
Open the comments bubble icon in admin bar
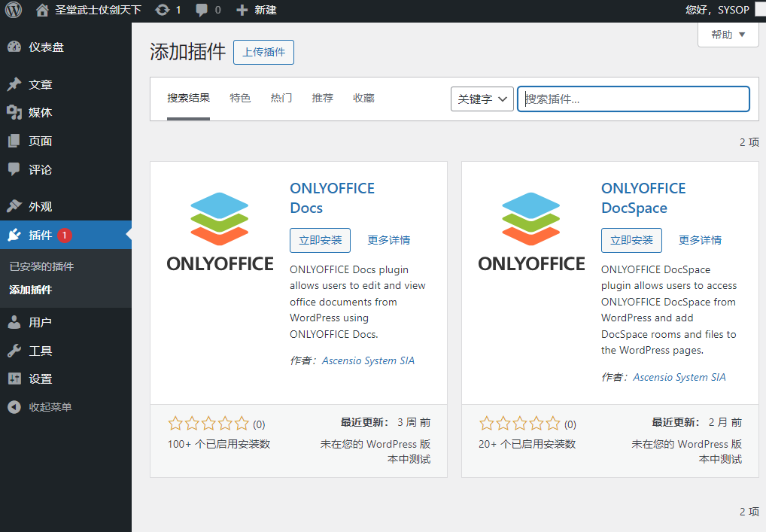[201, 11]
